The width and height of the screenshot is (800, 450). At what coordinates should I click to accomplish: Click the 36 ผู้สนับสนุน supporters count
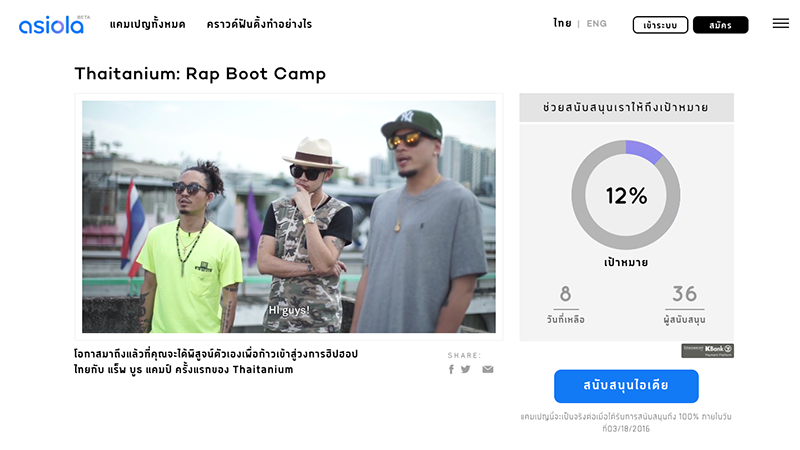pos(684,304)
